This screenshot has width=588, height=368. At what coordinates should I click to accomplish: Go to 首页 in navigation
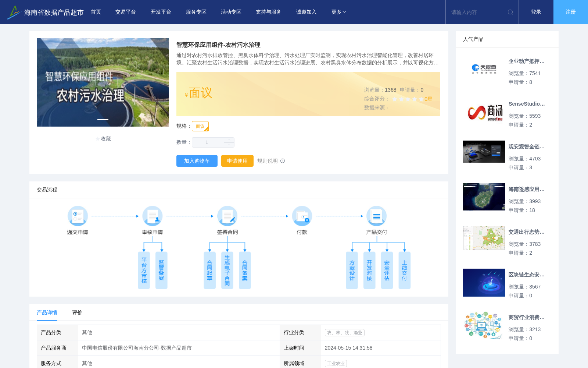pos(96,12)
